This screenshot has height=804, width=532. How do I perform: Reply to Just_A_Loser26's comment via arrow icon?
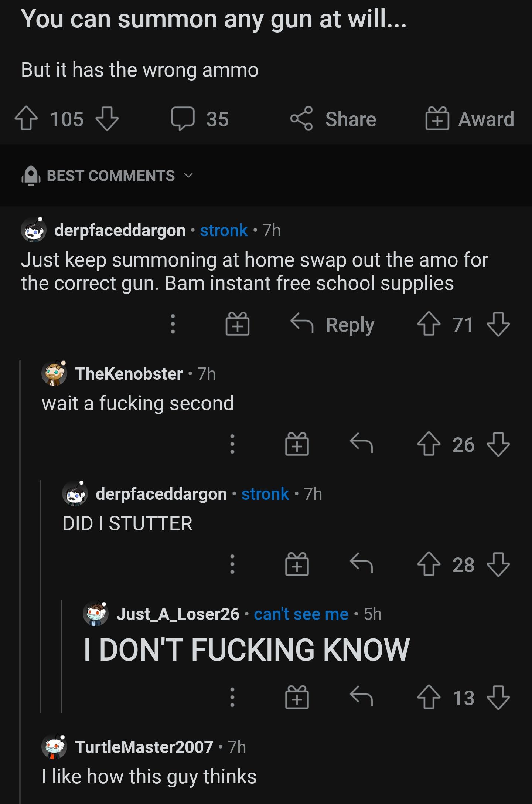[361, 698]
